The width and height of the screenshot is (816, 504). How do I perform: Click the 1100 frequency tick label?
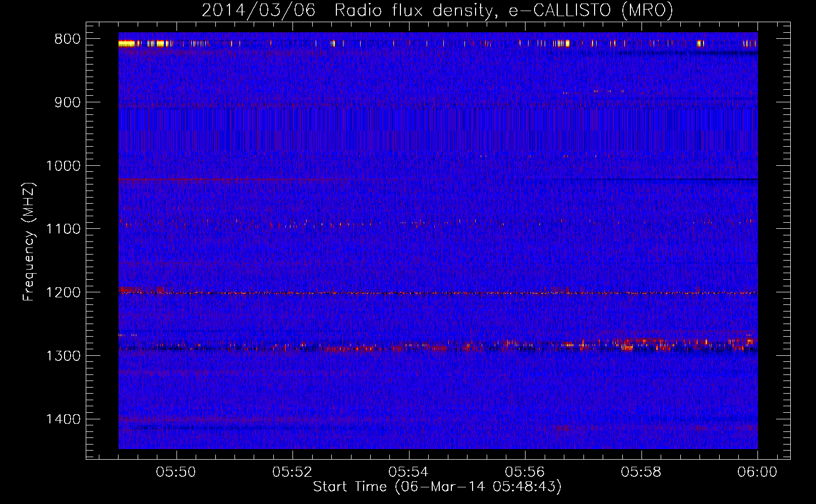pyautogui.click(x=63, y=229)
